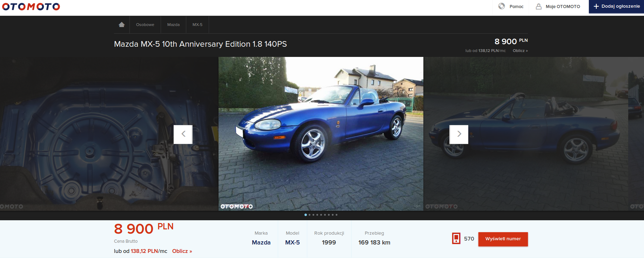
Task: Select dimmed side-view car photo
Action: click(x=526, y=134)
